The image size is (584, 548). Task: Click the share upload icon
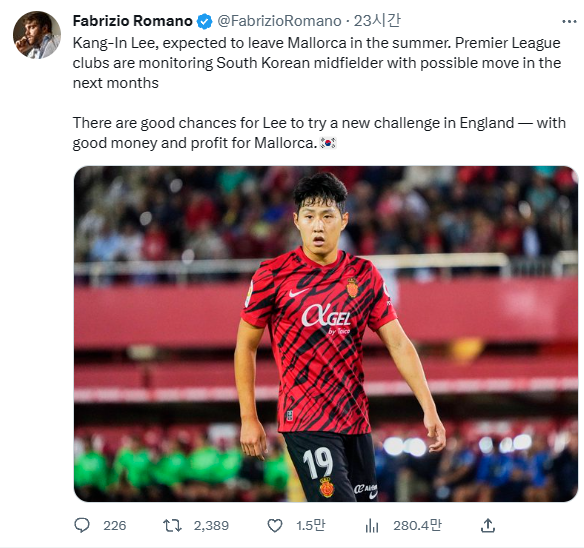[488, 525]
